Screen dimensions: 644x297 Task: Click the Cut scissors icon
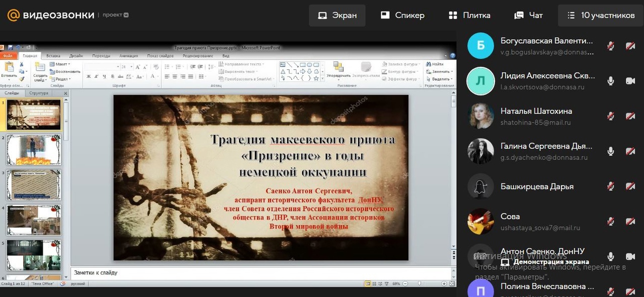pyautogui.click(x=22, y=64)
